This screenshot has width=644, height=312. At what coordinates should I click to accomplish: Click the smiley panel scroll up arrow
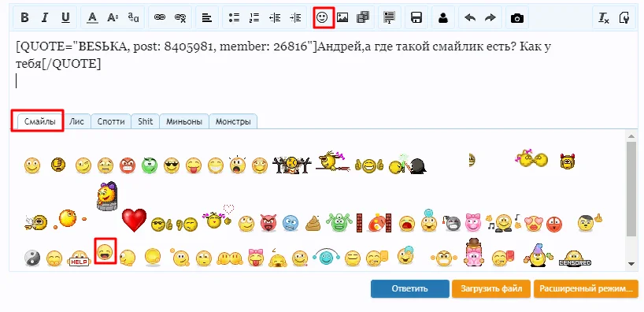631,136
